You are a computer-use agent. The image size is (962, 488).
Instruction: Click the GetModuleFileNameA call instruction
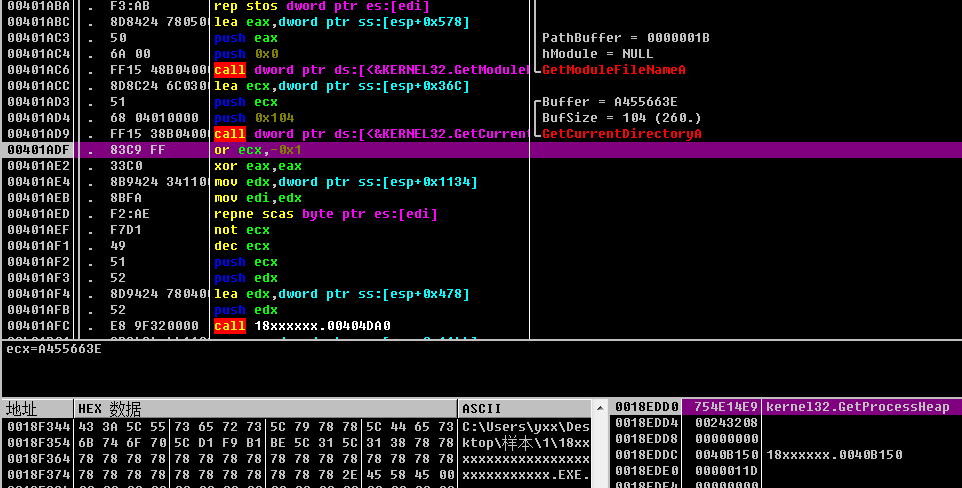371,70
